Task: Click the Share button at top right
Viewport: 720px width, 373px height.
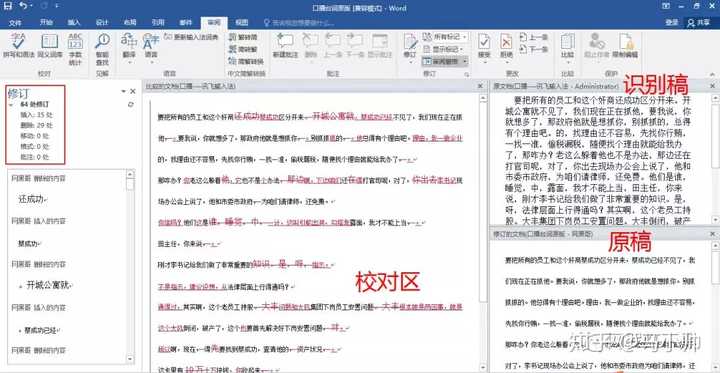Action: 698,23
